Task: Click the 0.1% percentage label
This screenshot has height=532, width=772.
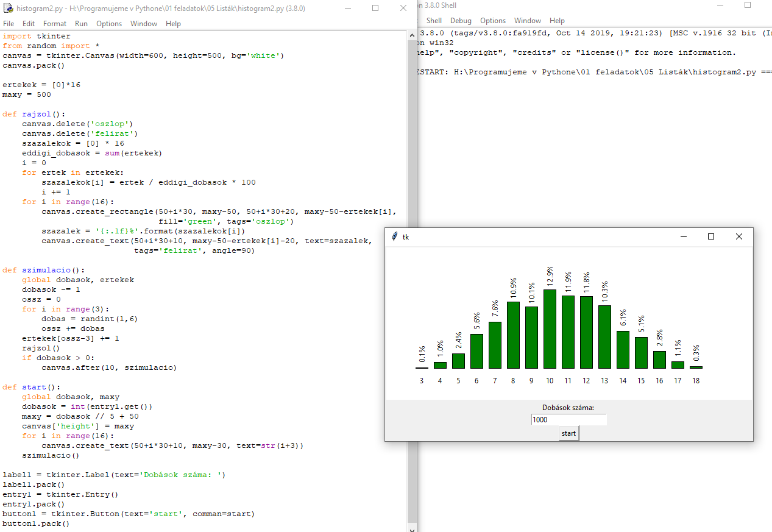Action: coord(422,354)
